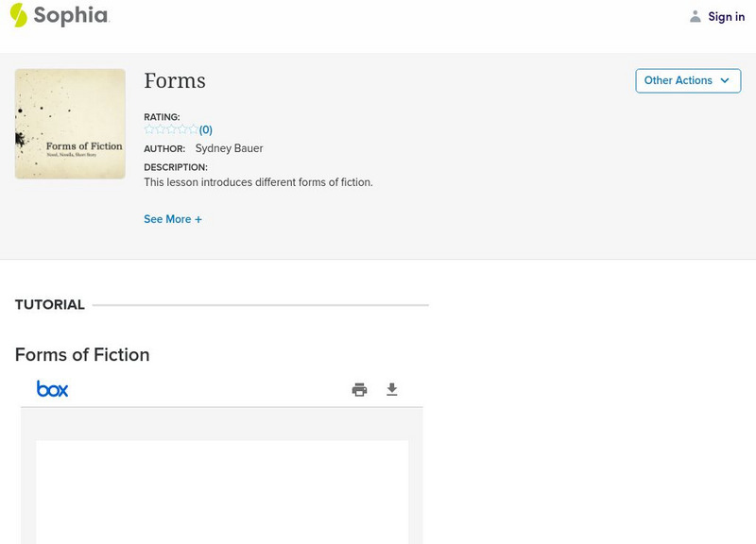Click the Box logo in the viewer

click(x=52, y=389)
